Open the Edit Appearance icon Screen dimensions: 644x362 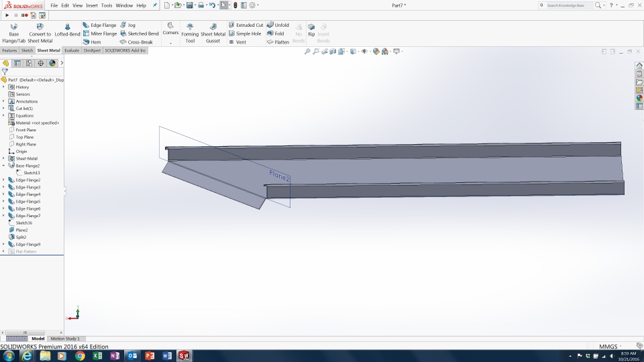pos(376,52)
